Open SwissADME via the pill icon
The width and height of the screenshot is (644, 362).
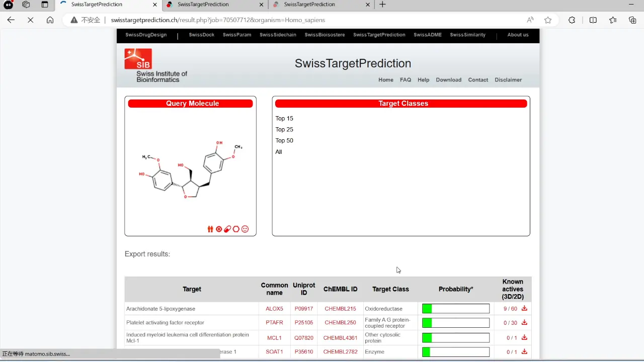click(x=227, y=229)
